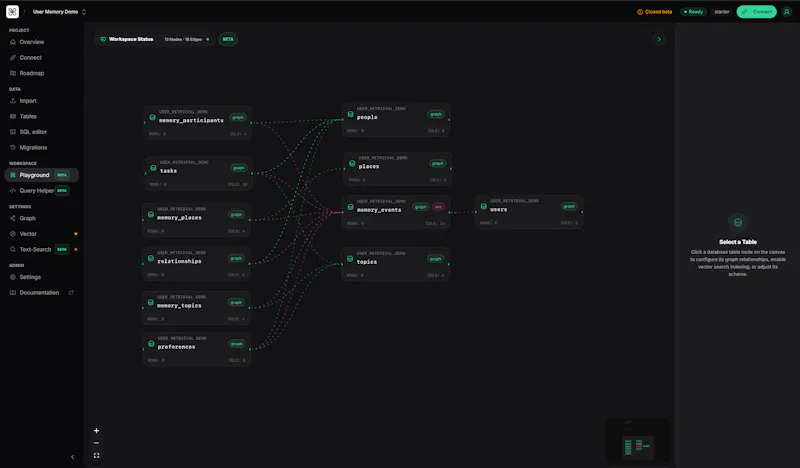Click the database icon on people node
Screen dimensions: 800x468
351,114
